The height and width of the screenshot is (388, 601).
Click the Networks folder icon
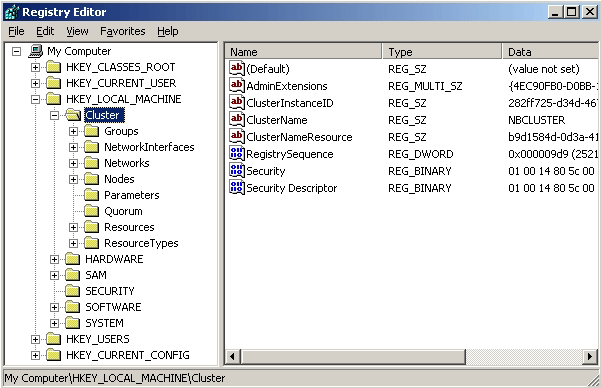[x=92, y=163]
